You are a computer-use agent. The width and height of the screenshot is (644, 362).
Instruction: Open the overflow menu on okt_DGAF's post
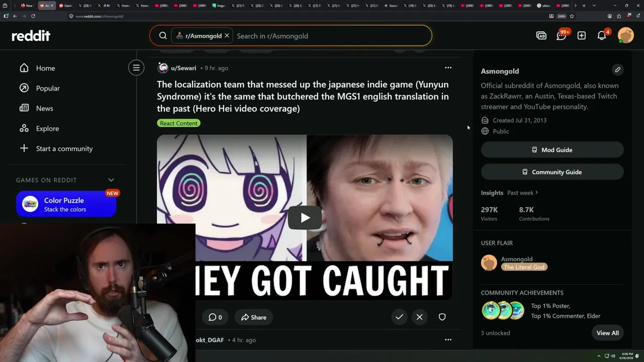click(x=448, y=339)
